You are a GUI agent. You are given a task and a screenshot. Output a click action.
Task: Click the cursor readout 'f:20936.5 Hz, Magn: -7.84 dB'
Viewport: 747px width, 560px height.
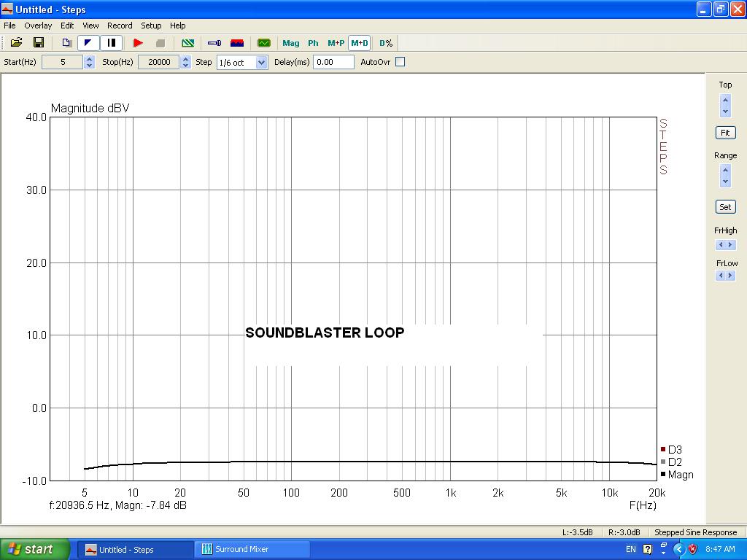(x=117, y=505)
